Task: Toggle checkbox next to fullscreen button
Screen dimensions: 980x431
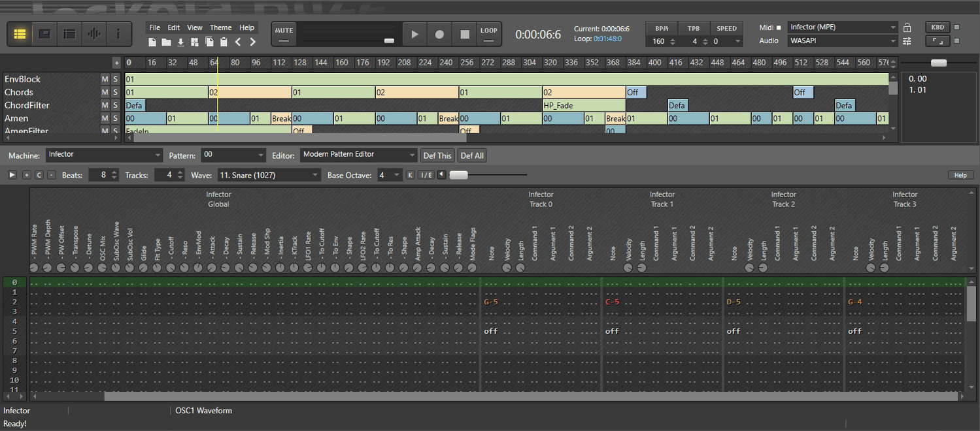Action: coord(956,40)
